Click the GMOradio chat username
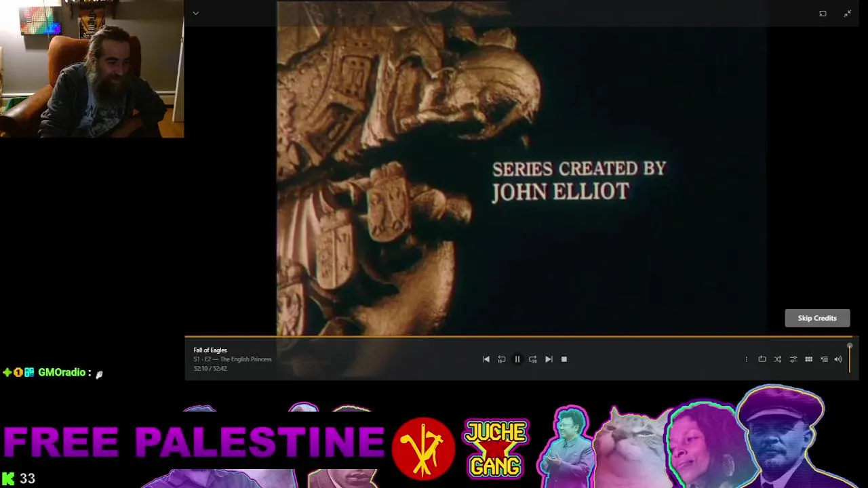Image resolution: width=868 pixels, height=488 pixels. (x=62, y=373)
